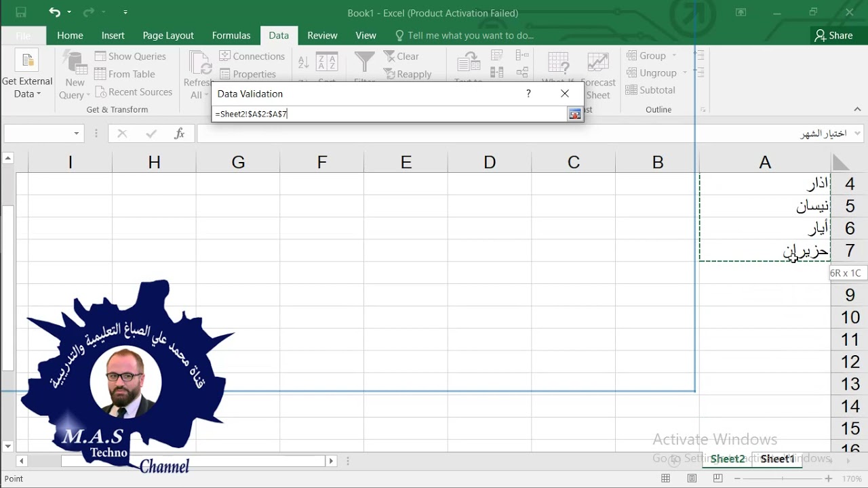Open the undo history dropdown arrow
Screen dimensions: 868x488
(68, 13)
